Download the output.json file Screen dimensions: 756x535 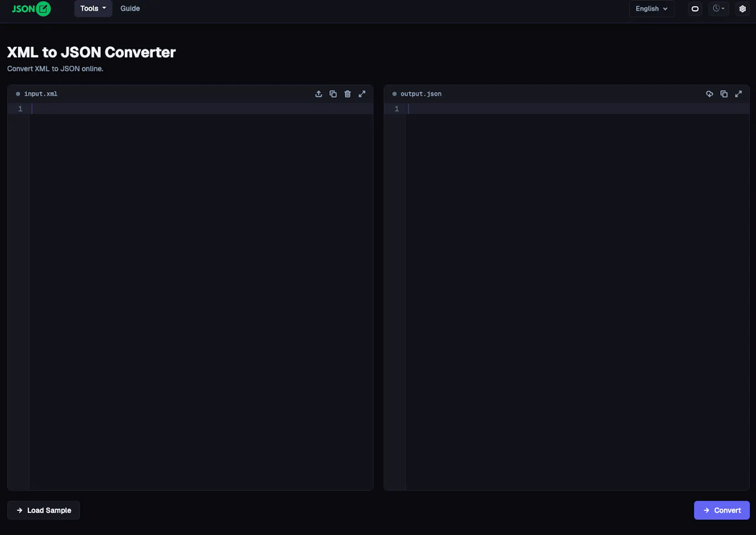click(709, 94)
